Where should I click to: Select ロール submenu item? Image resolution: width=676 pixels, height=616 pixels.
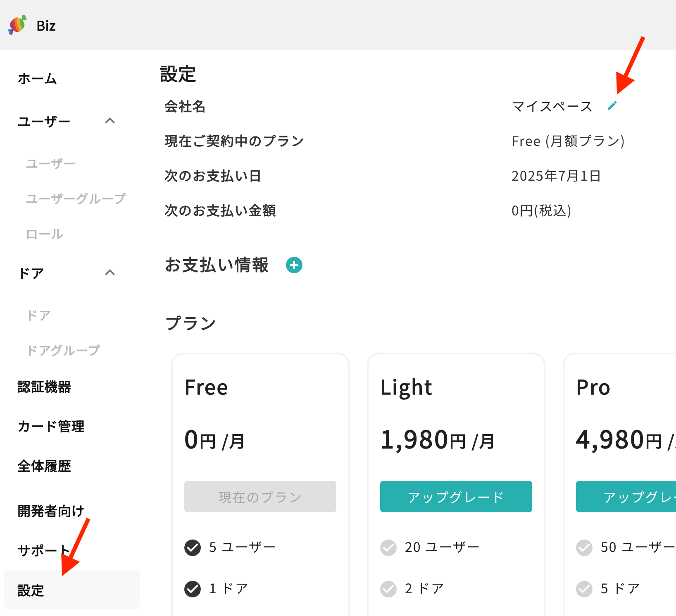(x=45, y=234)
